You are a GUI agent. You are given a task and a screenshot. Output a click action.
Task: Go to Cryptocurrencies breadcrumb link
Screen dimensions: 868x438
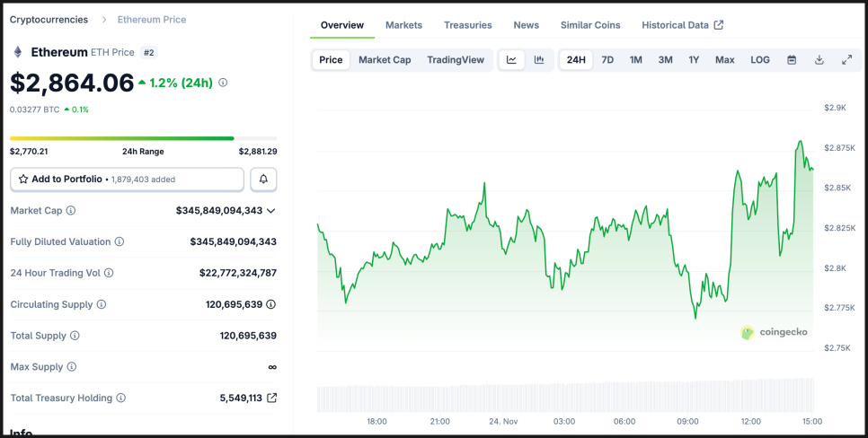tap(49, 19)
